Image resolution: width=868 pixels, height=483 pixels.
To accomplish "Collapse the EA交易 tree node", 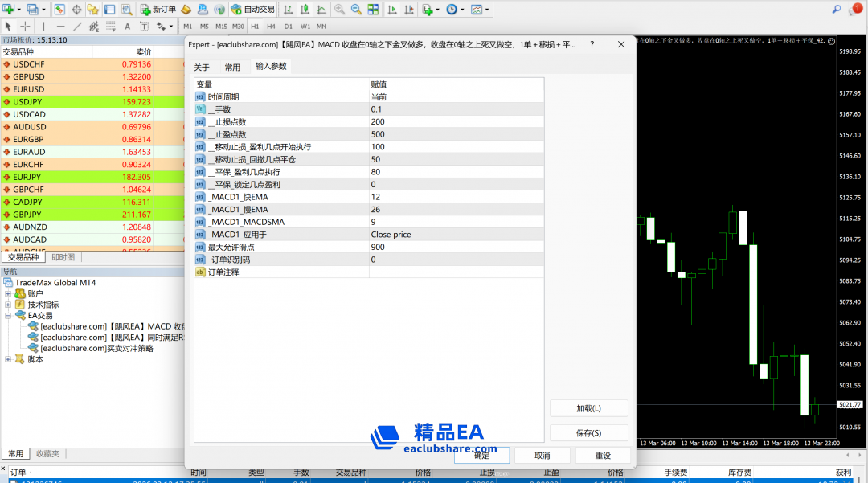I will click(x=9, y=316).
